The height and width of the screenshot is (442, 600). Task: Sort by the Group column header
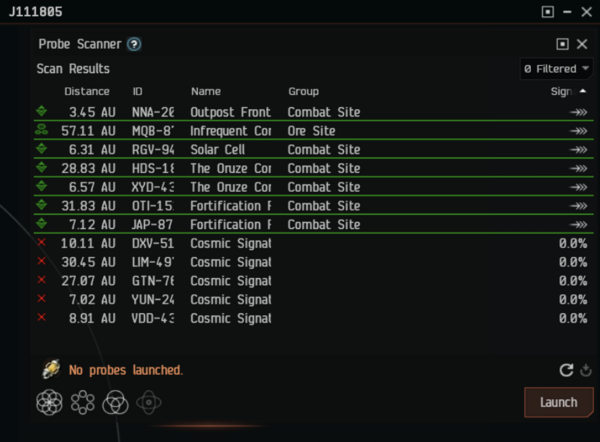click(x=304, y=91)
